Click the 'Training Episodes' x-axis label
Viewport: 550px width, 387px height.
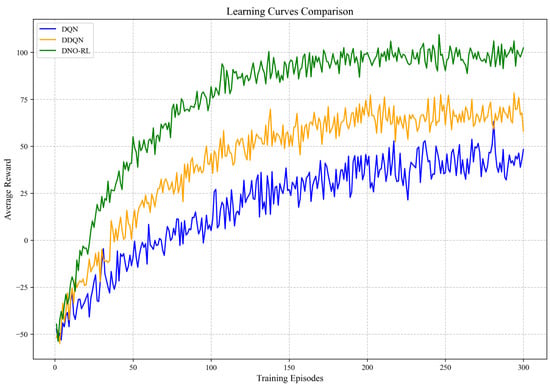point(290,379)
